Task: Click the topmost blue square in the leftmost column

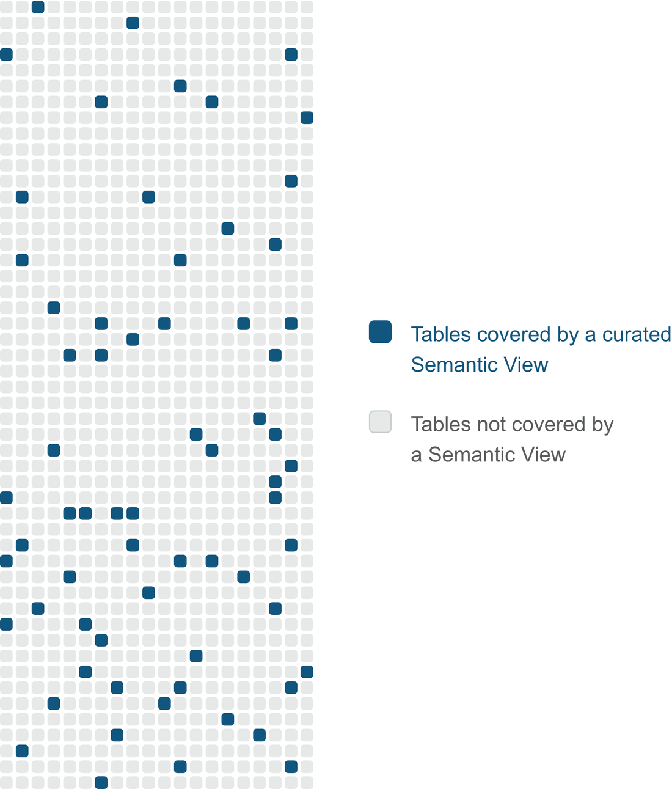Action: [x=6, y=54]
